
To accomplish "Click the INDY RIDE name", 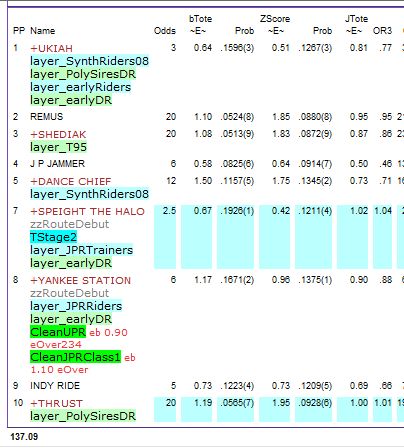I will 55,386.
